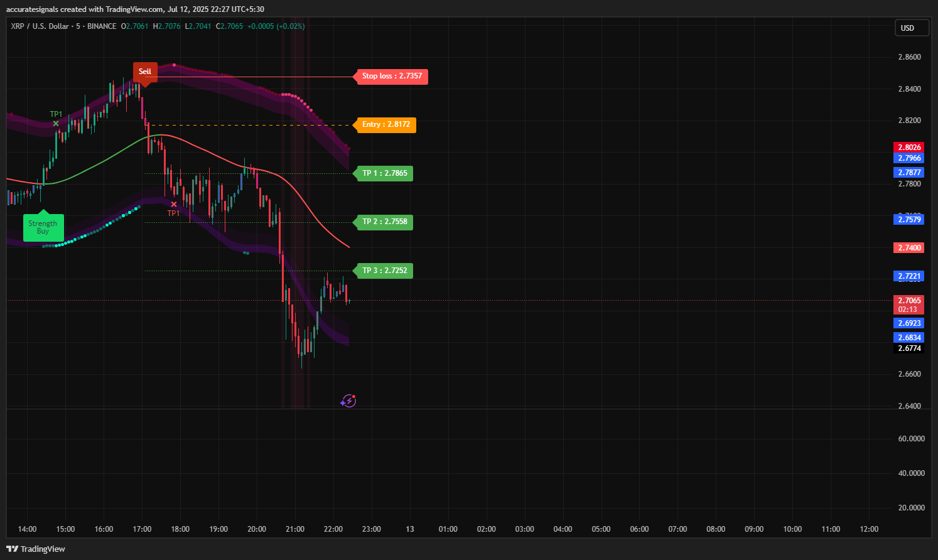This screenshot has width=938, height=560.
Task: Click the black 2.6774 price tag
Action: tap(909, 348)
